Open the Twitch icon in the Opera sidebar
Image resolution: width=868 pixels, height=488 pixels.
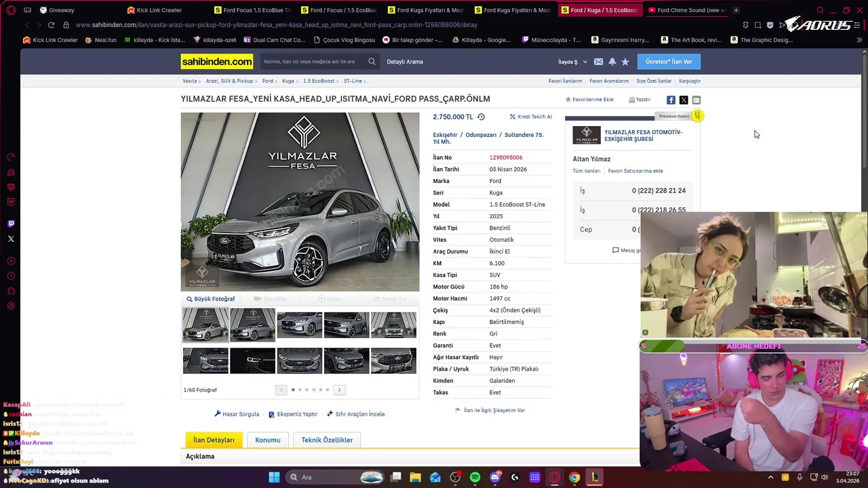(11, 224)
